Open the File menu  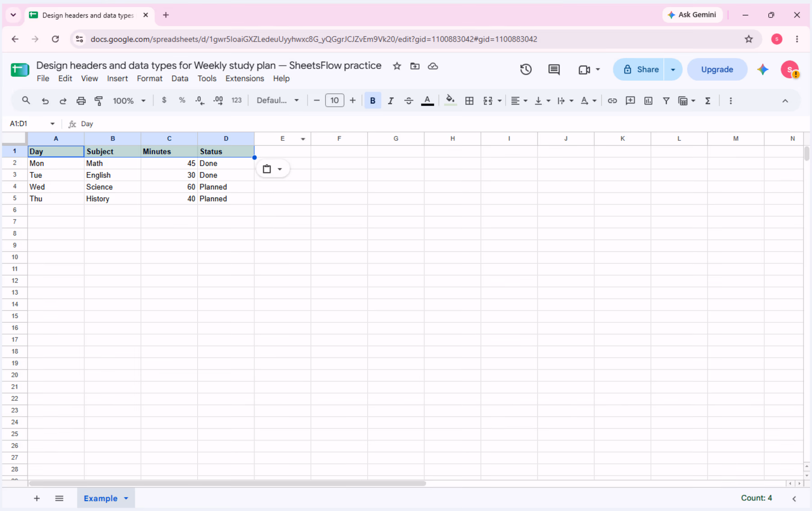43,79
